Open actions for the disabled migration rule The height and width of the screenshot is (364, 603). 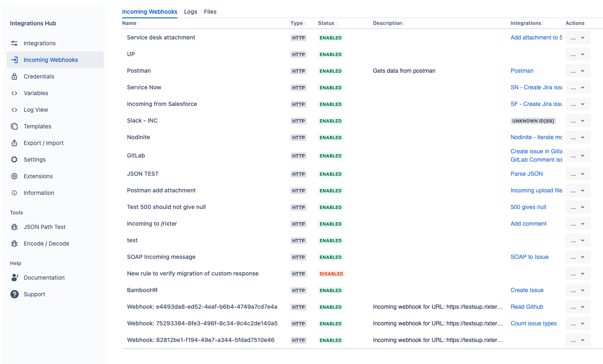click(578, 273)
